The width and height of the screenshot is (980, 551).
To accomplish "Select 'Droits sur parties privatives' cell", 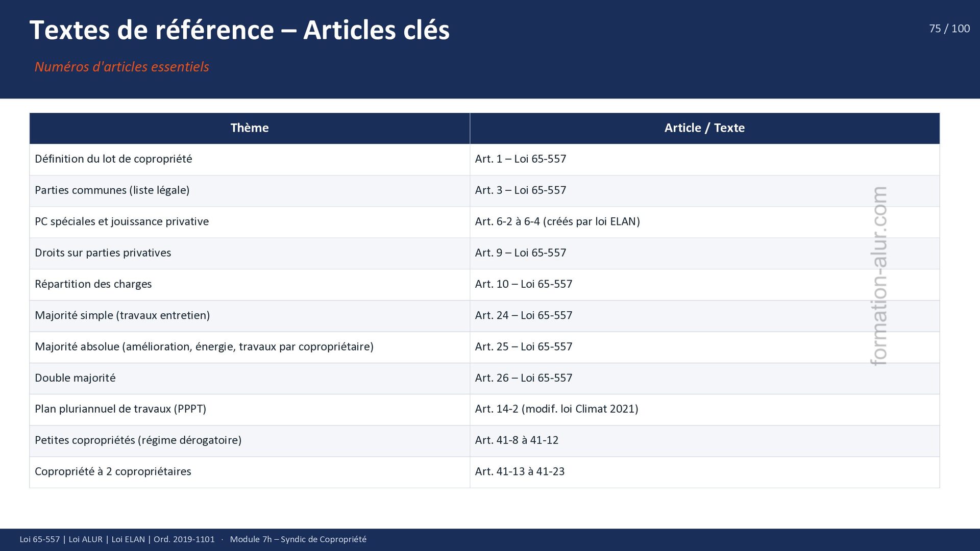I will (x=103, y=253).
